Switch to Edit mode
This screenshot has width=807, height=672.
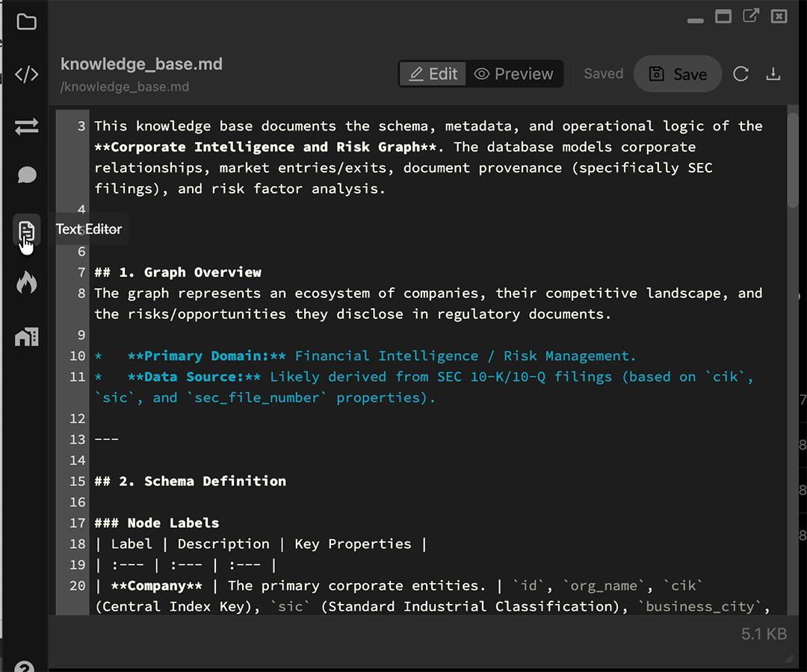433,74
